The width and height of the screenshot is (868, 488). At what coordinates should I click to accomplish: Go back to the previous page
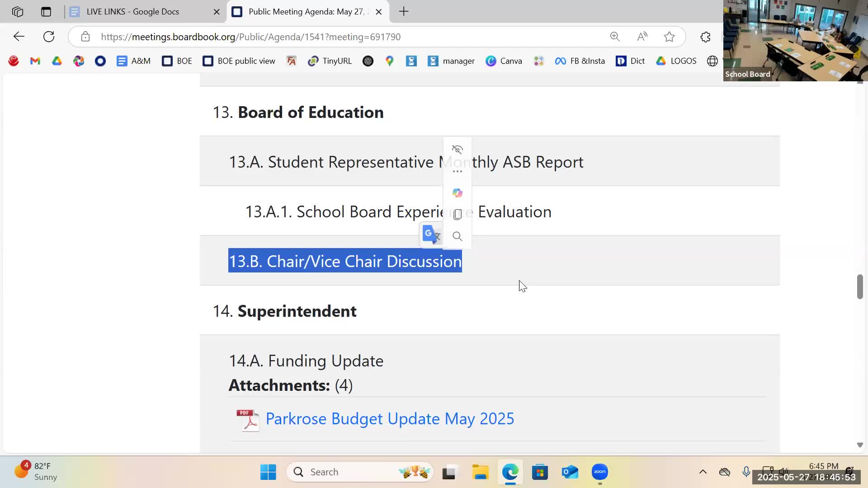coord(19,37)
